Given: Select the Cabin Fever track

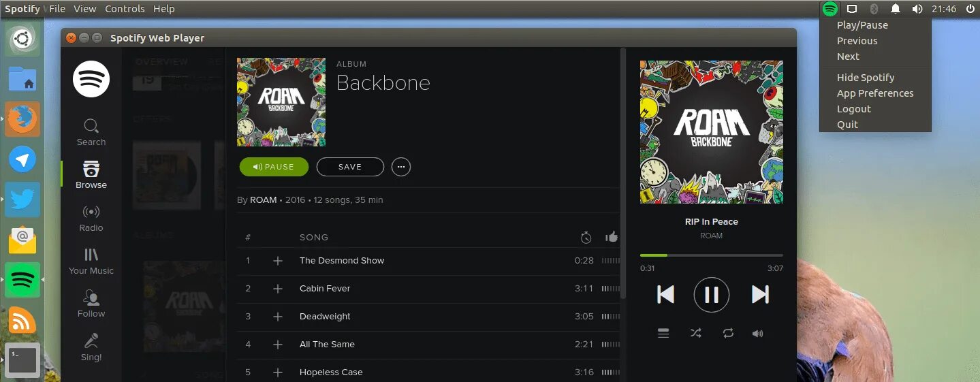Looking at the screenshot, I should (x=325, y=289).
